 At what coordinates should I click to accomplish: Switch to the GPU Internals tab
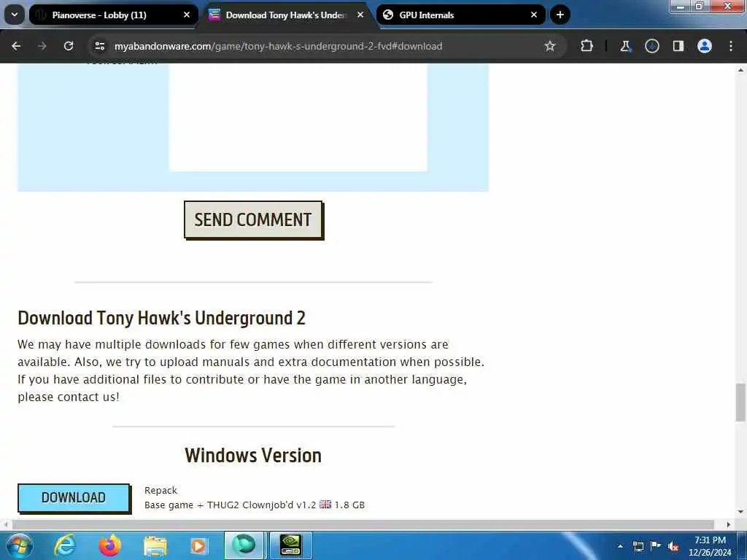[x=461, y=15]
